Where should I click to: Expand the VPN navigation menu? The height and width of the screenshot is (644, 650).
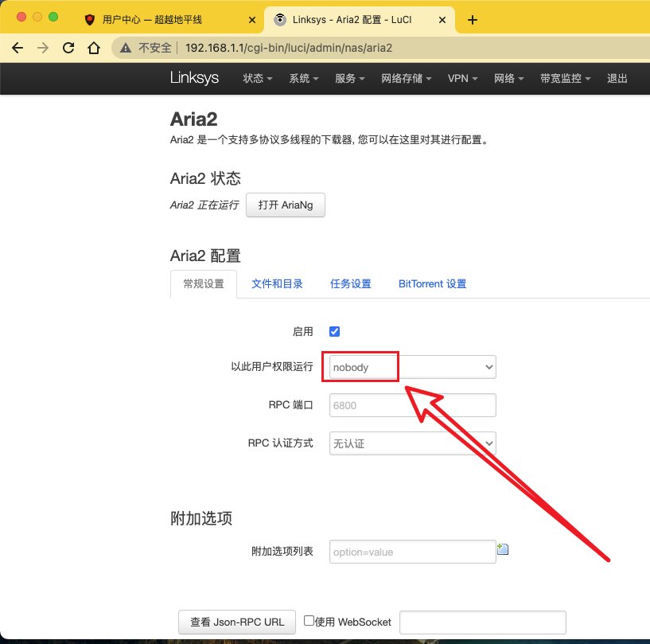(462, 78)
